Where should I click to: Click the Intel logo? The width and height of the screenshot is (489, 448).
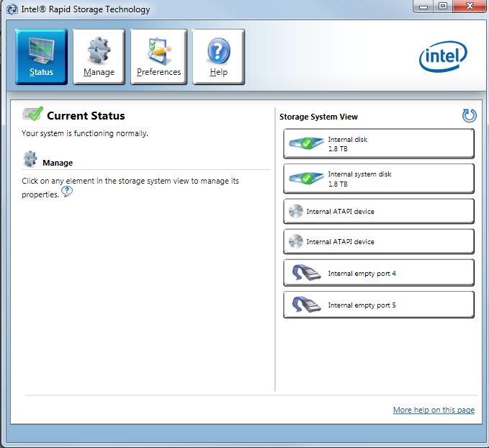(x=443, y=56)
